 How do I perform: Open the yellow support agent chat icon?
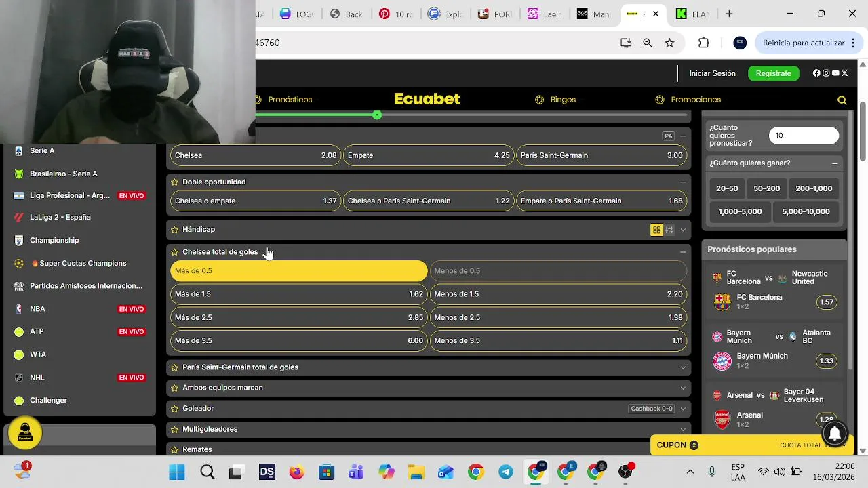pyautogui.click(x=25, y=432)
